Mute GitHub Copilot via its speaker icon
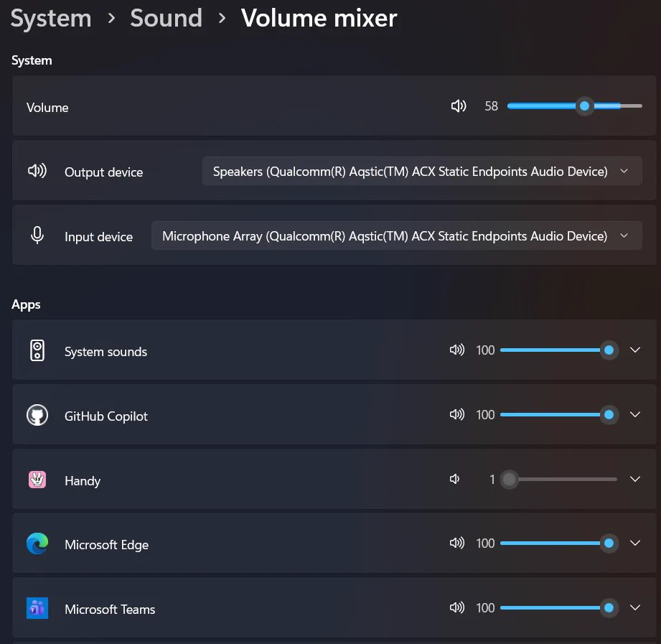Viewport: 661px width, 644px height. [x=457, y=414]
